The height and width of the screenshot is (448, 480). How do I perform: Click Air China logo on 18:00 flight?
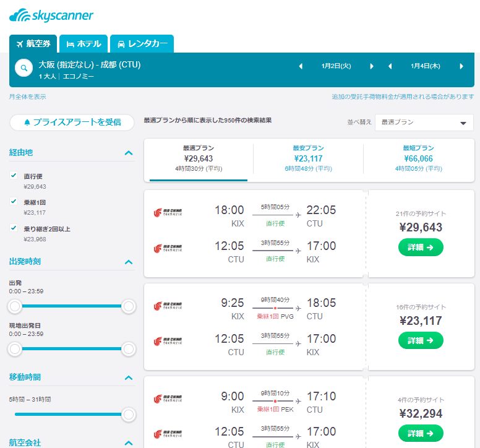[168, 212]
